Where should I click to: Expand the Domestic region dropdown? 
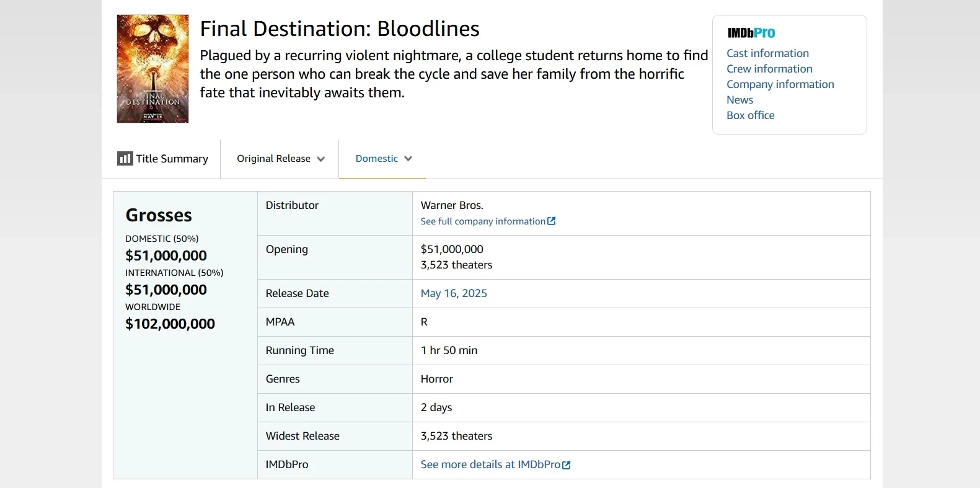(x=376, y=159)
